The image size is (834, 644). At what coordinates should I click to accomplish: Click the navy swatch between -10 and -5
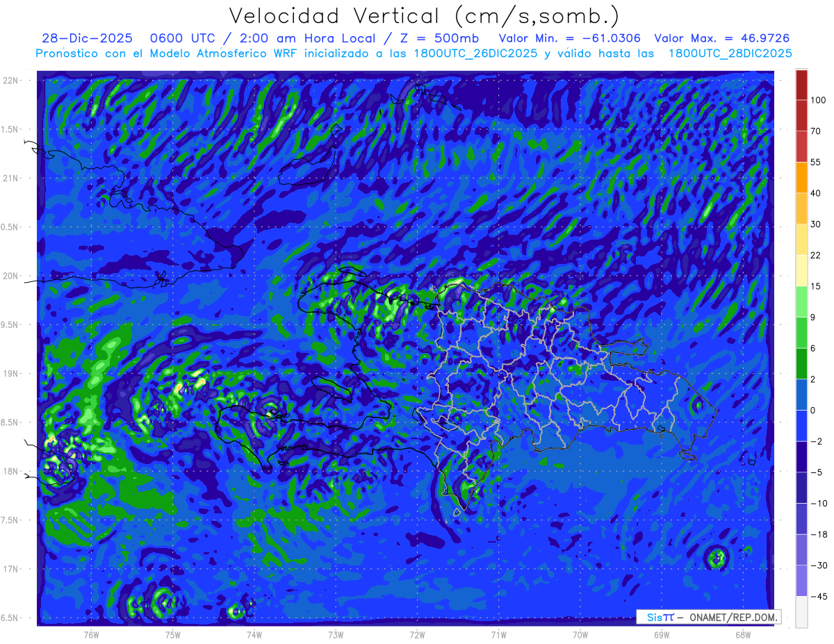(x=801, y=487)
